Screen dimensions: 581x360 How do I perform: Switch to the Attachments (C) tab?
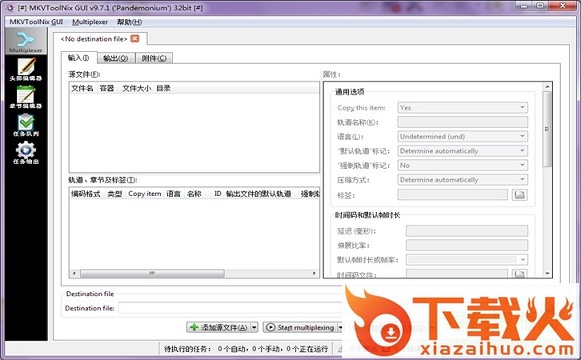point(154,58)
